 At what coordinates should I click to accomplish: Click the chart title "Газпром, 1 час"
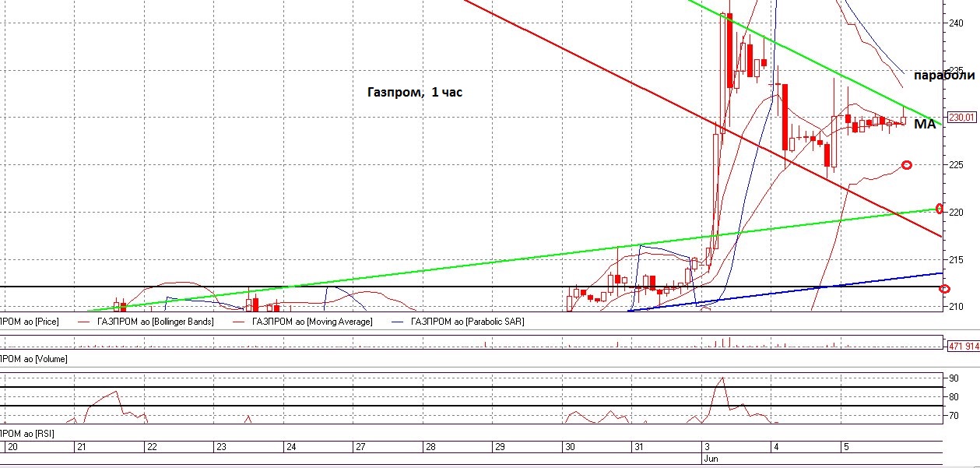(415, 92)
